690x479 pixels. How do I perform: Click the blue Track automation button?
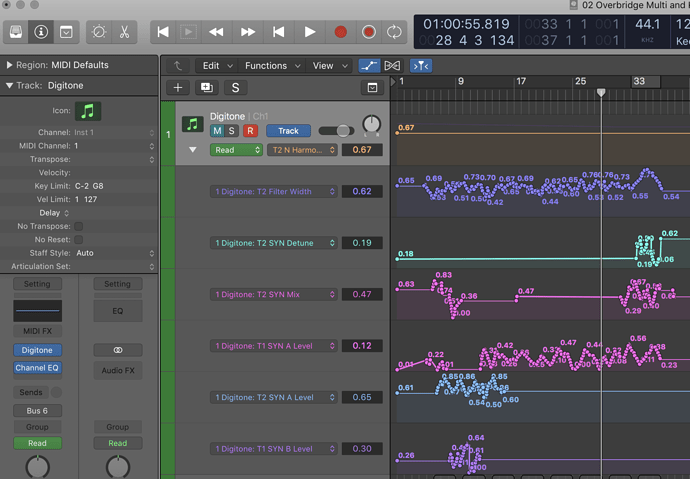(x=288, y=131)
